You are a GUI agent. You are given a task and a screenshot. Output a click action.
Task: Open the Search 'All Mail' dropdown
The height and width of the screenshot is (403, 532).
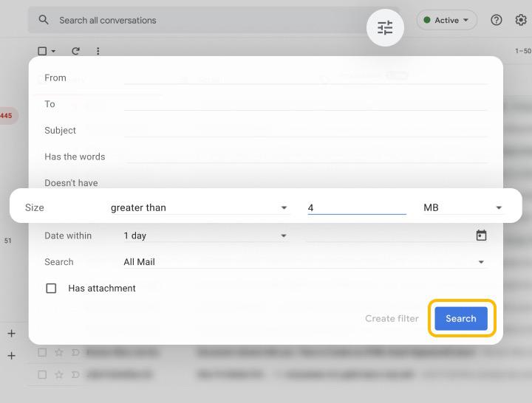303,262
